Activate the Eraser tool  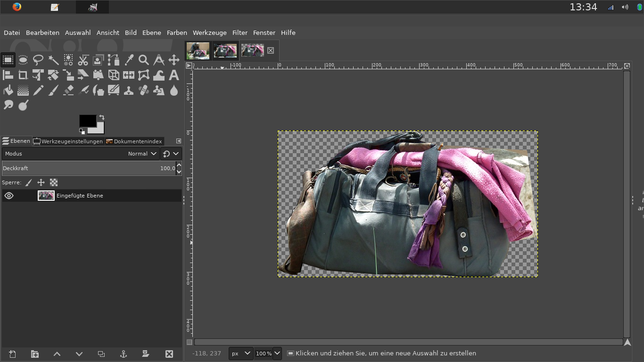click(x=68, y=90)
